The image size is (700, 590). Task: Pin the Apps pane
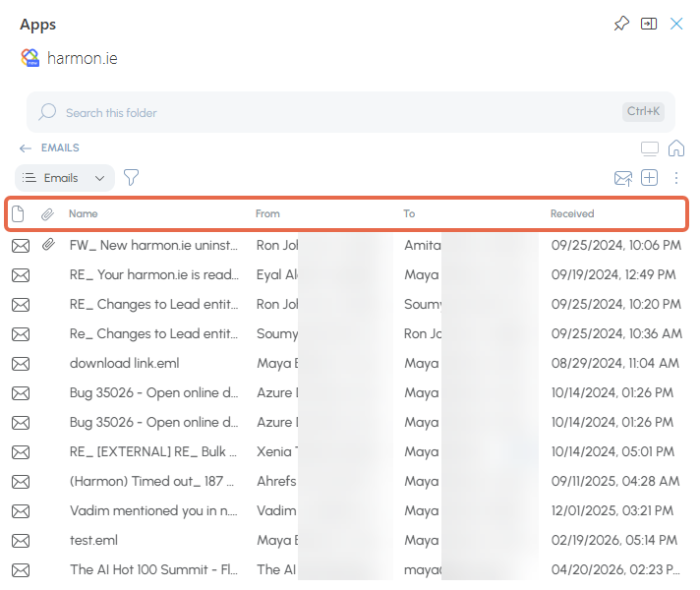point(621,24)
